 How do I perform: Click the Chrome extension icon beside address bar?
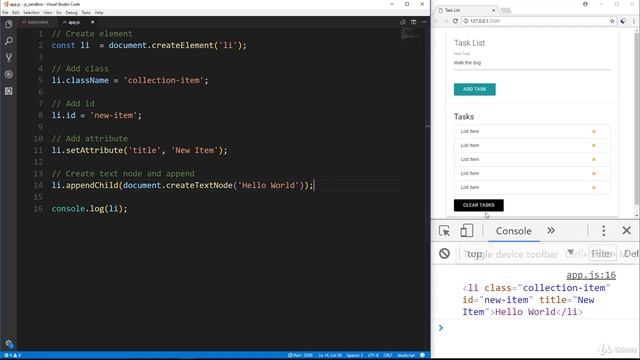(623, 21)
